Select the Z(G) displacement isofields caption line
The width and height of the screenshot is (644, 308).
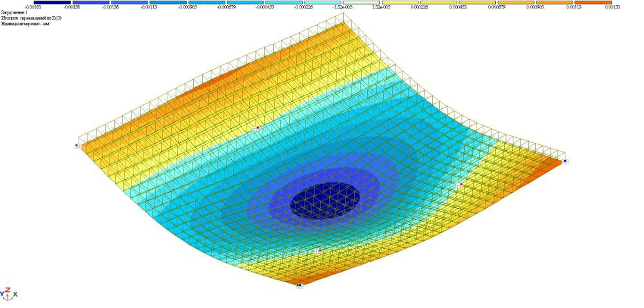click(32, 19)
